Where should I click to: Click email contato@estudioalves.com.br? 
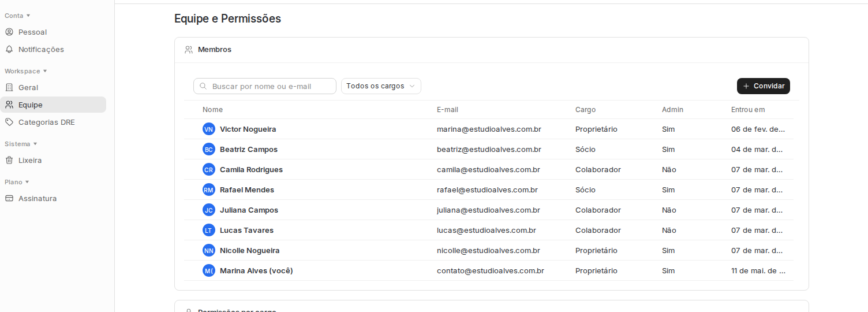tap(491, 270)
